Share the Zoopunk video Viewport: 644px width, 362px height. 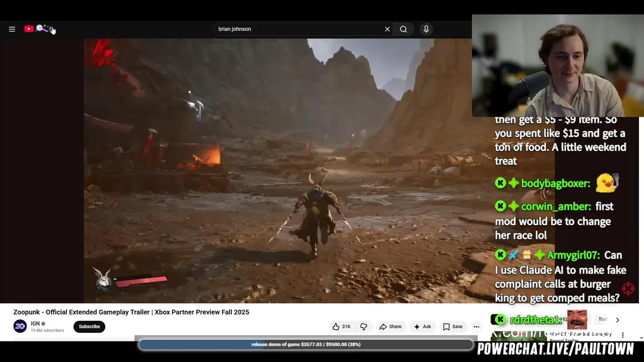[x=390, y=327]
